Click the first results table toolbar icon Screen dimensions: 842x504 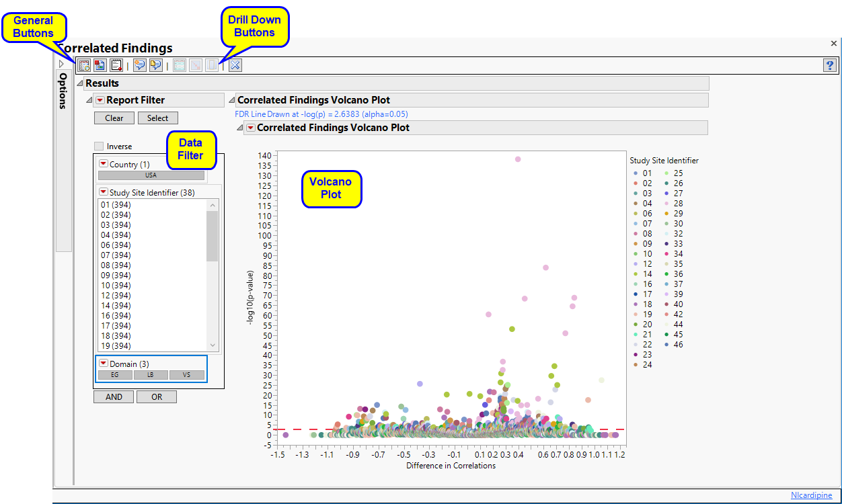[x=84, y=65]
